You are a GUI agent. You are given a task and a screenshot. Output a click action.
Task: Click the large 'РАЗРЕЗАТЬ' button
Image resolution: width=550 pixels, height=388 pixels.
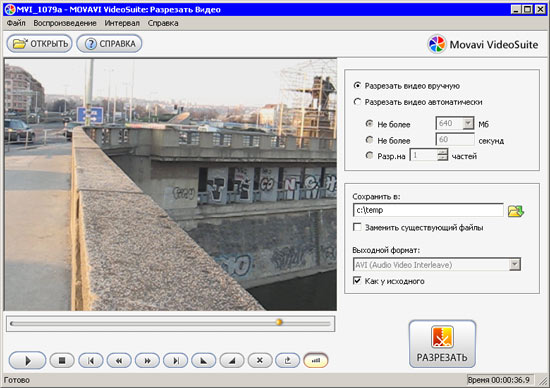click(442, 344)
